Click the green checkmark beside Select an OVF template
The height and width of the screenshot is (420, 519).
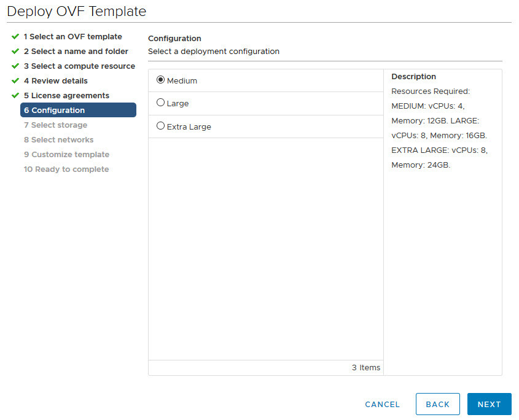click(x=15, y=37)
